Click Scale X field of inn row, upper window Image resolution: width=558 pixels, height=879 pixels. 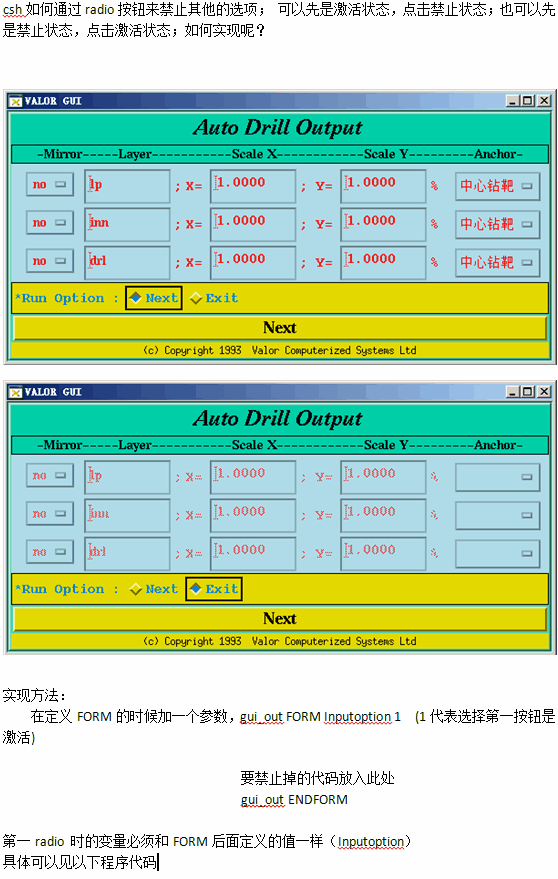tap(253, 224)
